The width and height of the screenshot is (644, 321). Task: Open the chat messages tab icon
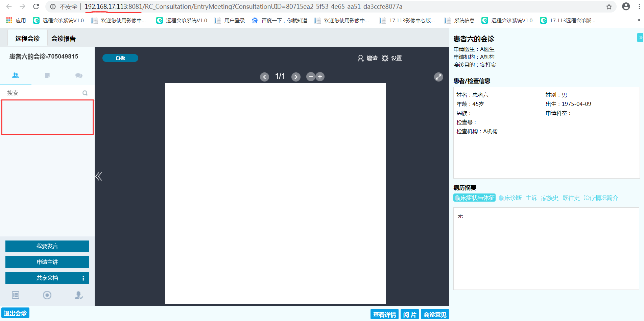pyautogui.click(x=79, y=75)
